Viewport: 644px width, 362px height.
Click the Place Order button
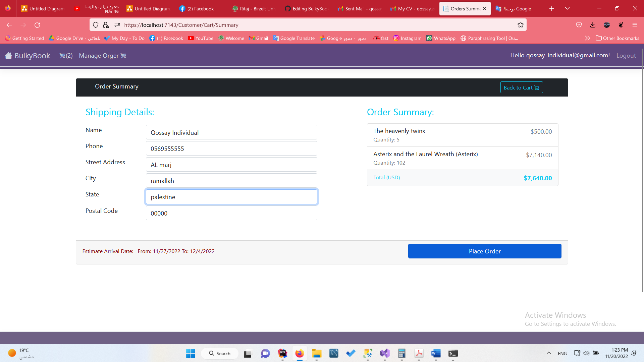pyautogui.click(x=484, y=251)
